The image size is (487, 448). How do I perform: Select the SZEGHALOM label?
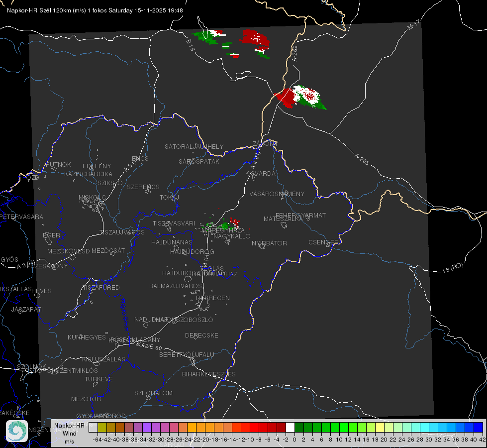(x=153, y=393)
